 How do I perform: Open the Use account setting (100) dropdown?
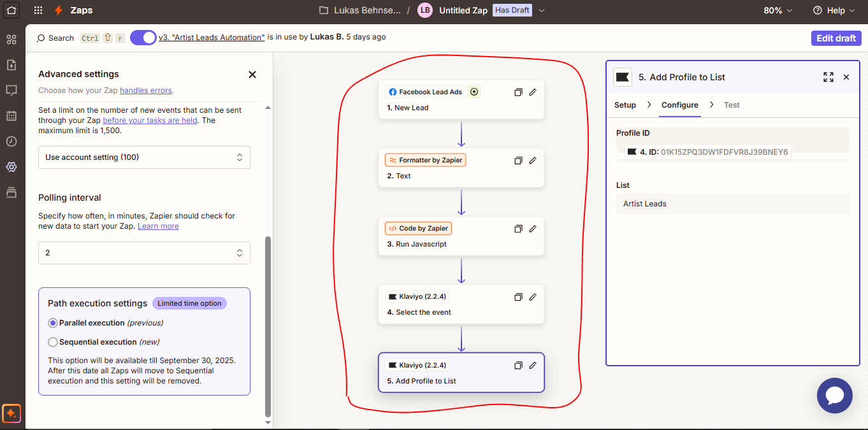coord(144,157)
